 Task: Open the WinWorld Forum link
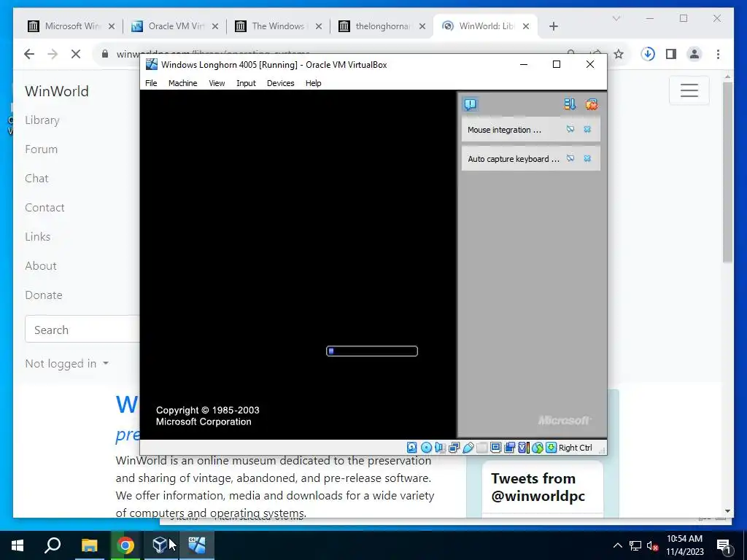click(x=42, y=149)
